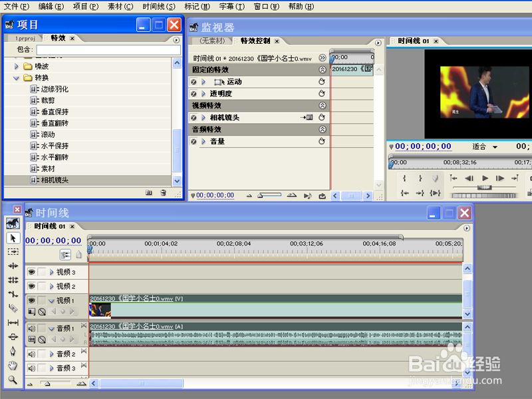532x399 pixels.
Task: Create new custom bin in effects panel
Action: point(148,193)
